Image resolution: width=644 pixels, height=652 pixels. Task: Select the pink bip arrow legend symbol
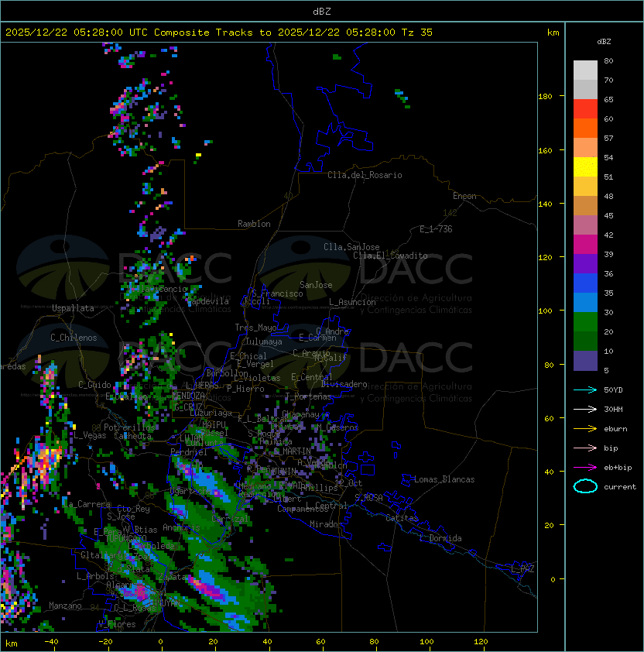tap(585, 448)
